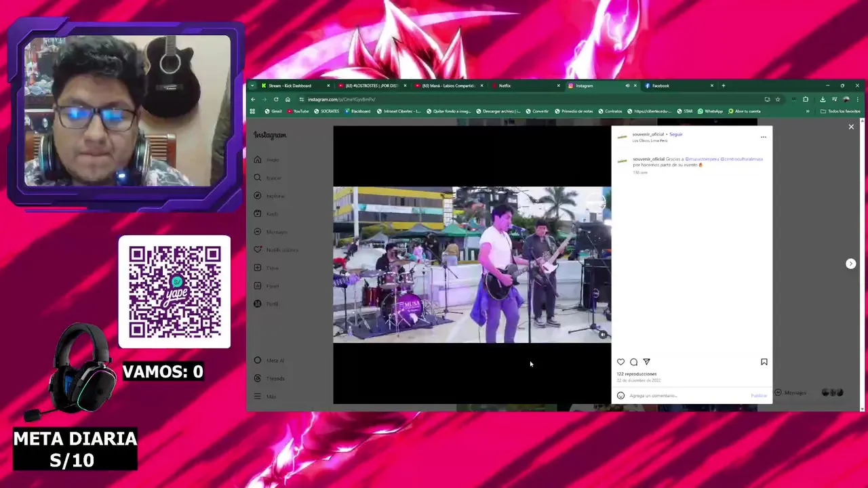Bookmark this page with the star icon
Screen dimensions: 868x488
point(778,99)
